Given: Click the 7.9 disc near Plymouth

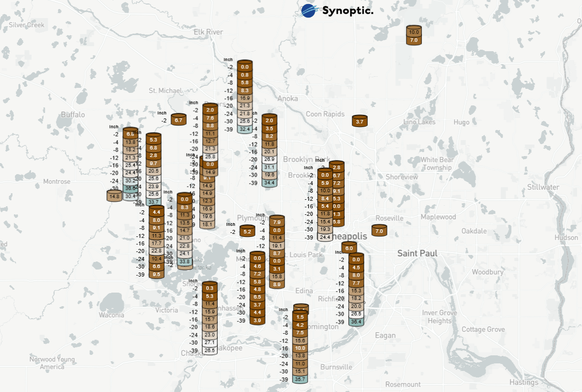Looking at the screenshot, I should [277, 222].
